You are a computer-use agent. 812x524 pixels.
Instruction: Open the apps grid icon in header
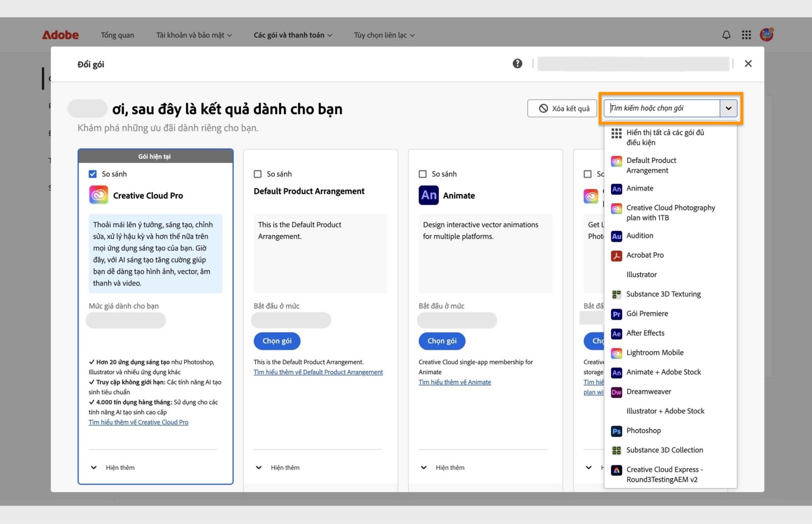tap(746, 35)
